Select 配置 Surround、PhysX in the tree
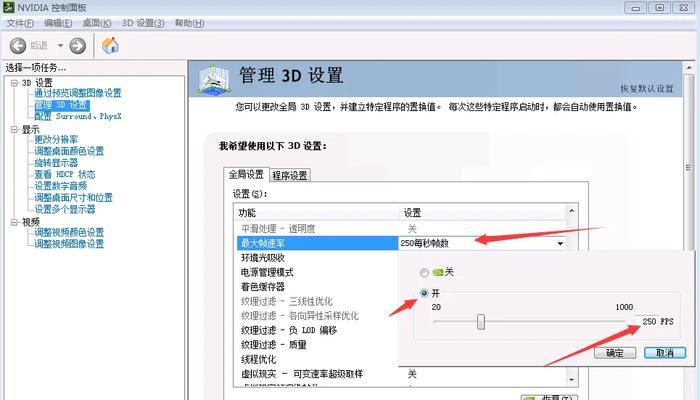This screenshot has height=400, width=700. pyautogui.click(x=78, y=117)
